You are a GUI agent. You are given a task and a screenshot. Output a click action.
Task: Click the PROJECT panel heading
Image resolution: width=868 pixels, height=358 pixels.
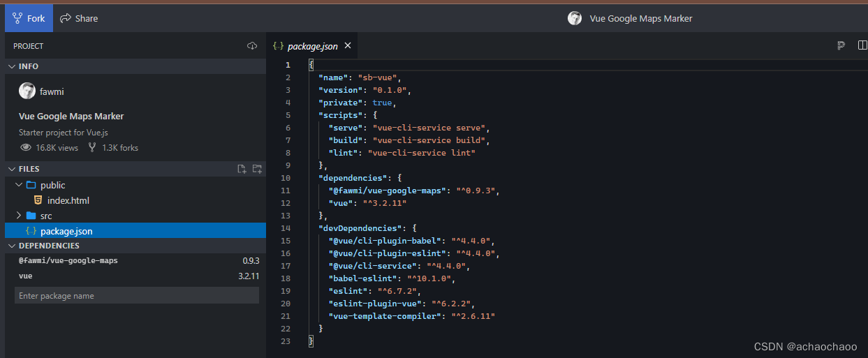click(28, 46)
